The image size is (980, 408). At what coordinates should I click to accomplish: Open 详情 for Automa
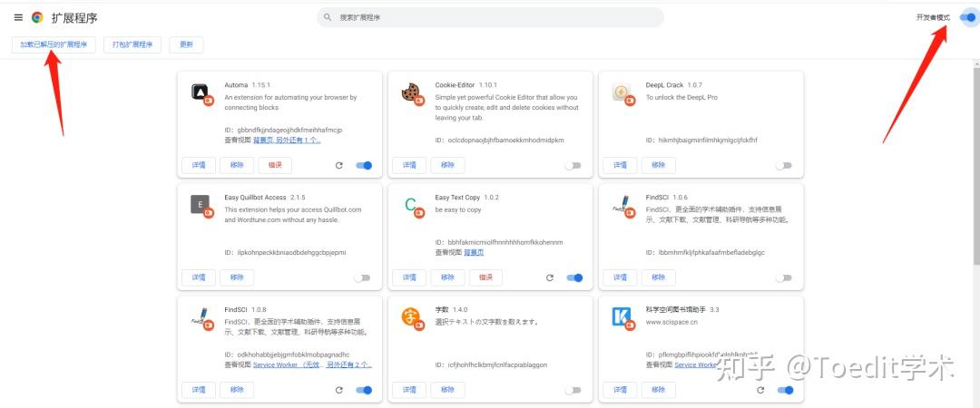[x=199, y=165]
